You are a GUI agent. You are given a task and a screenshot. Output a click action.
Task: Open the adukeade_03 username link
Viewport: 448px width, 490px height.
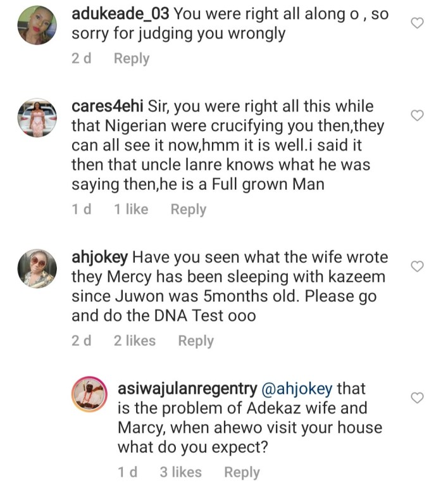tap(120, 14)
